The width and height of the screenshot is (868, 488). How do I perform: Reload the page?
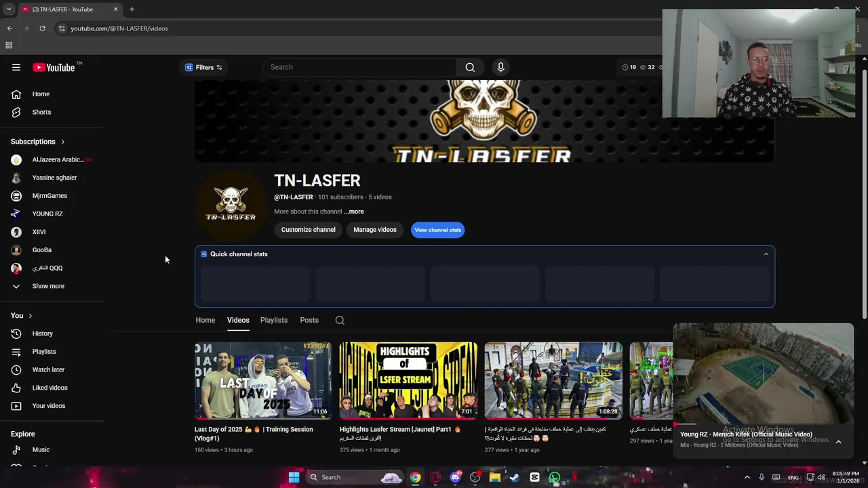(x=42, y=28)
